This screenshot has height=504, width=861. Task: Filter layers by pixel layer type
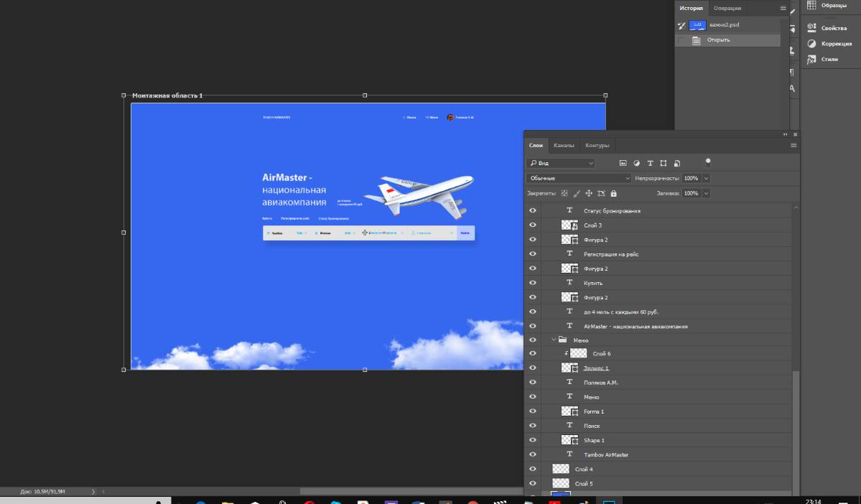(x=623, y=164)
